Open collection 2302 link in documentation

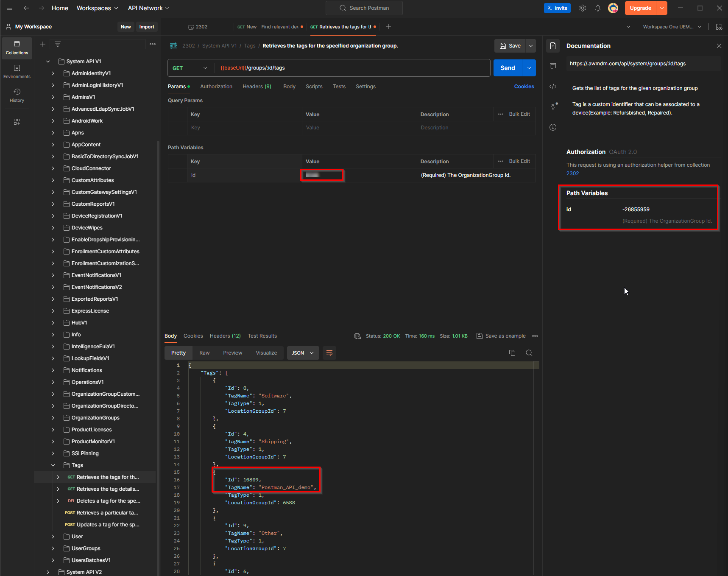pyautogui.click(x=572, y=173)
